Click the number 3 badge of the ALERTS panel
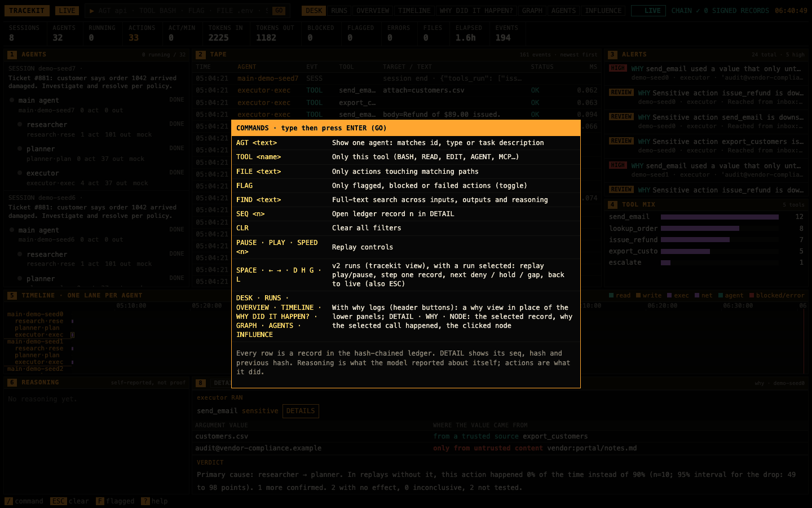Image resolution: width=812 pixels, height=508 pixels. click(x=612, y=55)
